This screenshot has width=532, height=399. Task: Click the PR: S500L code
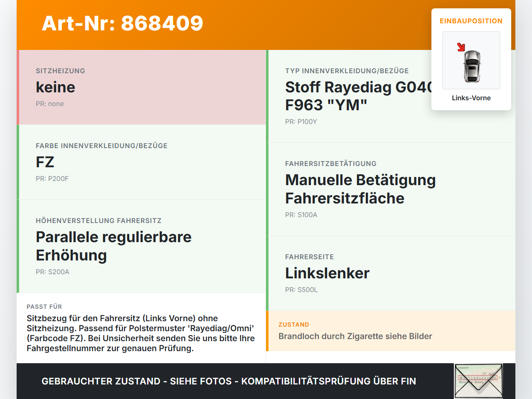(301, 290)
